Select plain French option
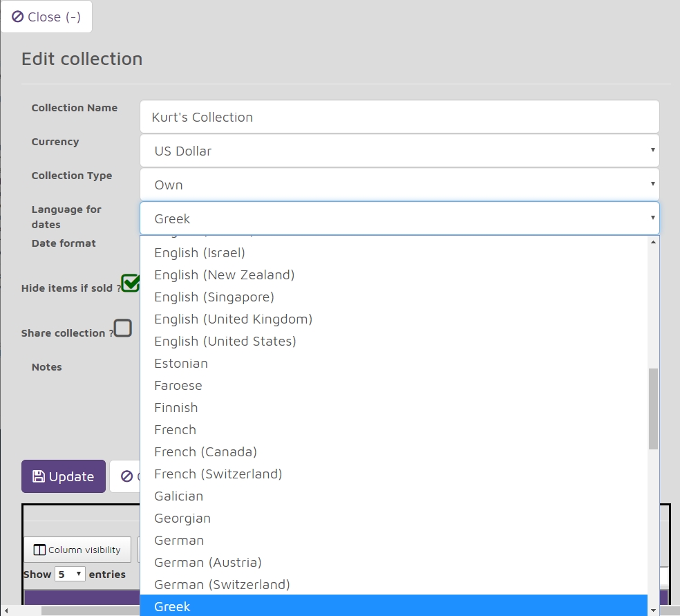 click(393, 429)
